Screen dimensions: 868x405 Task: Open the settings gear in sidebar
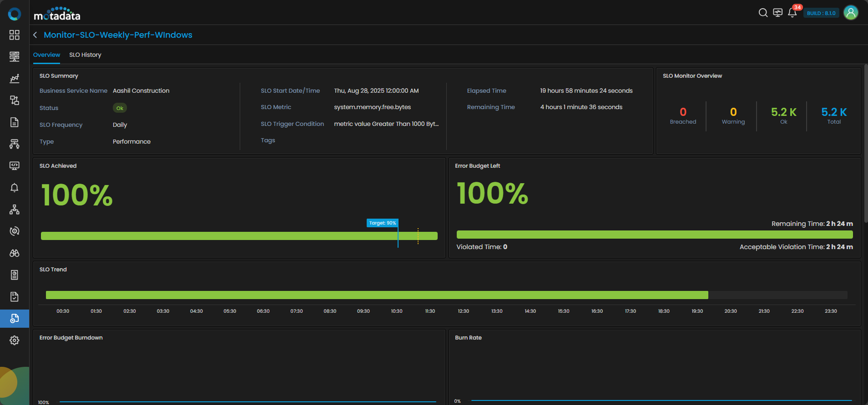[x=15, y=340]
